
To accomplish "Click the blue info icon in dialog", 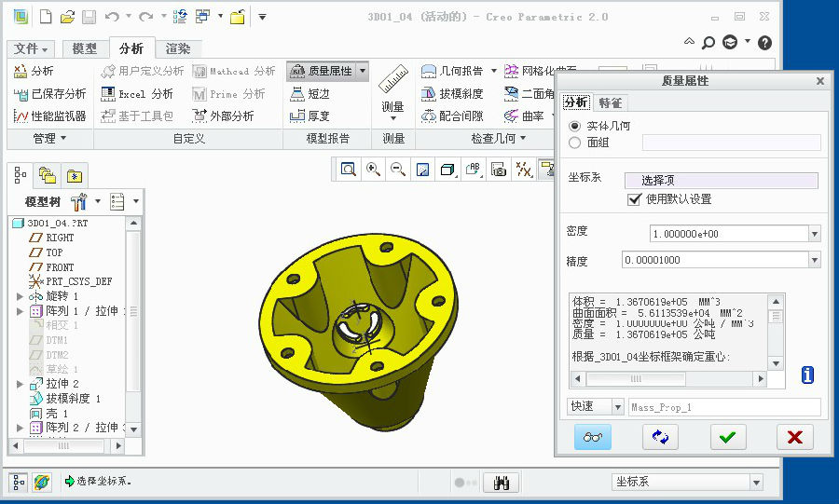I will (807, 375).
